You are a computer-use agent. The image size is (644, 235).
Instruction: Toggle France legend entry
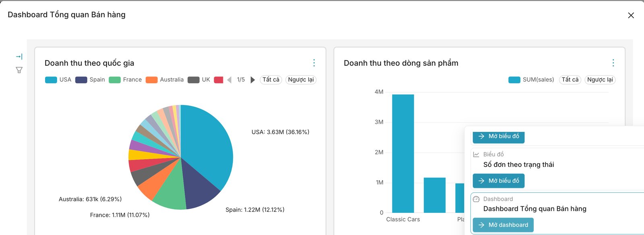pos(125,80)
